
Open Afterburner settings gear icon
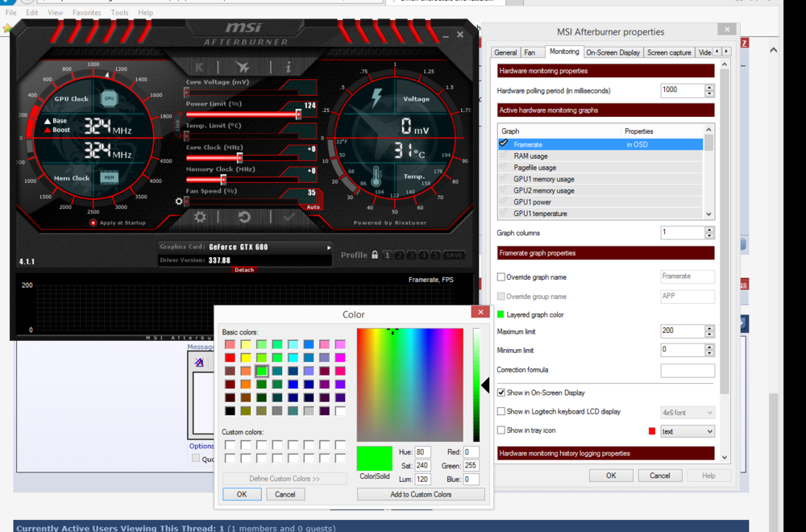click(x=200, y=217)
